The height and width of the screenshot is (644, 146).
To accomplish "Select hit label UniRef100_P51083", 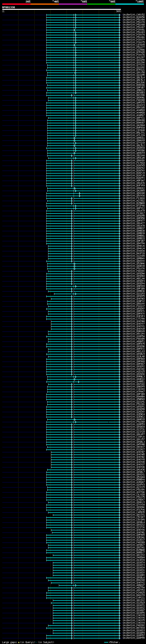I will tap(134, 32).
